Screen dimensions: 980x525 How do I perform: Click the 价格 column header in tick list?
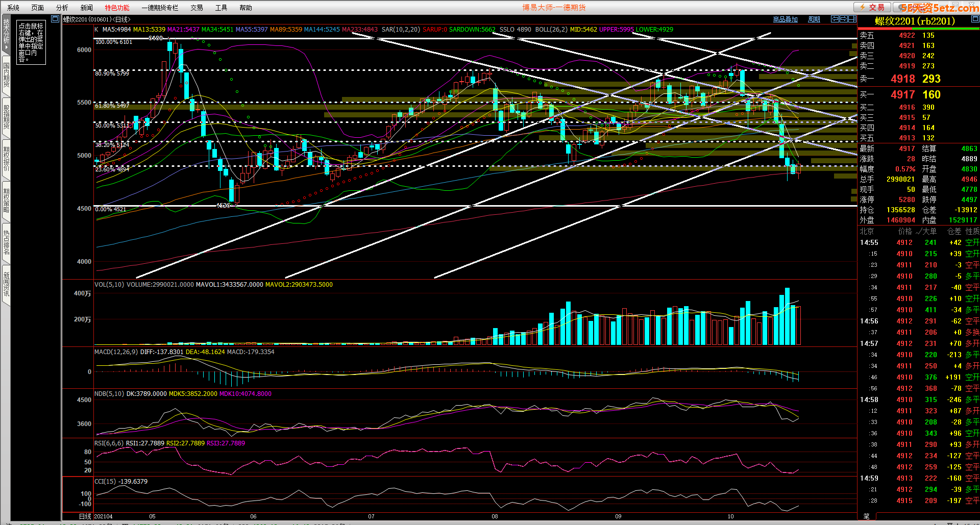[x=905, y=231]
